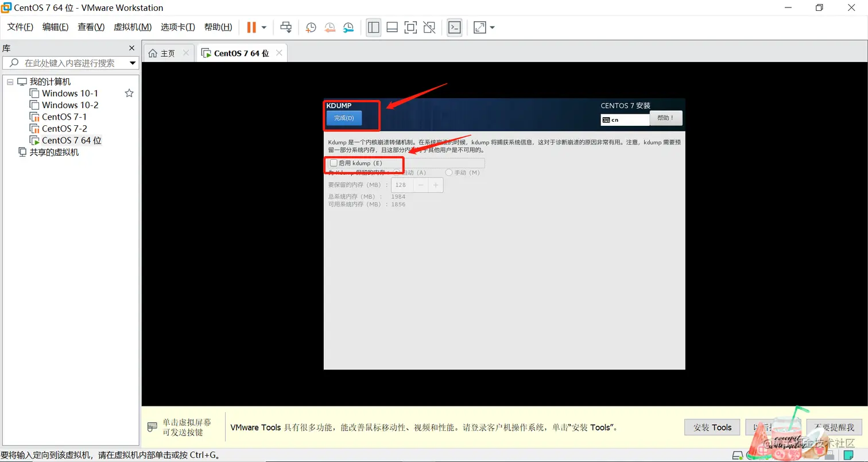Increase reserved memory with plus button
This screenshot has height=462, width=868.
pyautogui.click(x=436, y=185)
